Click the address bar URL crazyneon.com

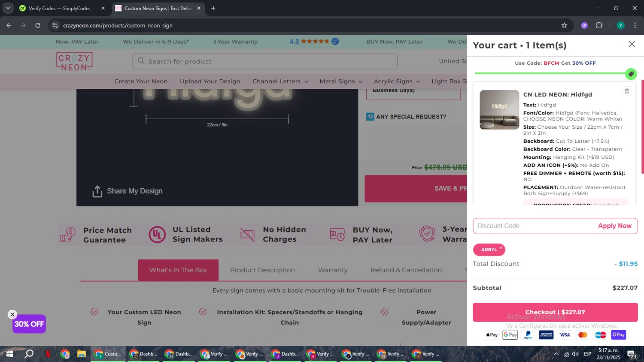pos(118,26)
